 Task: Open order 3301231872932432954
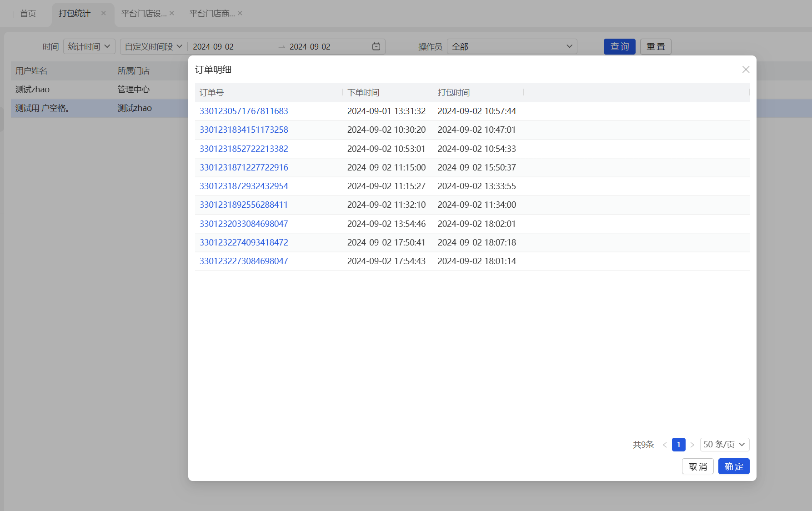(244, 186)
